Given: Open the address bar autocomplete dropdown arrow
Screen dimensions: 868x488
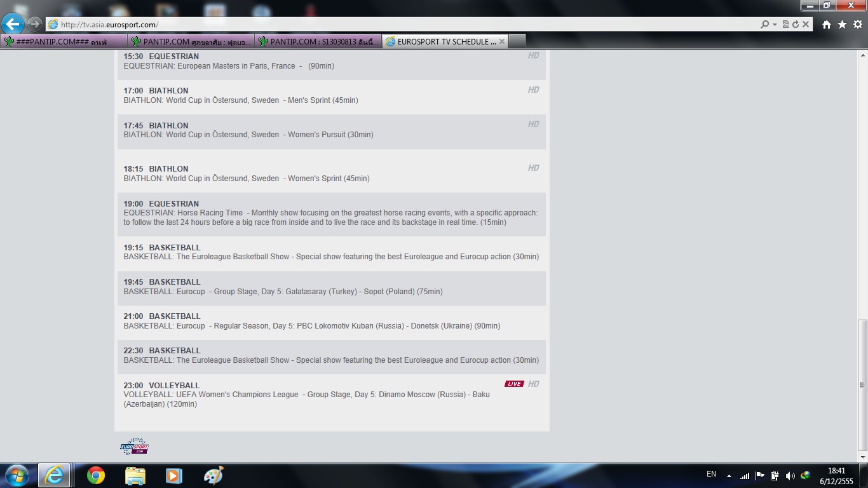Looking at the screenshot, I should click(775, 24).
